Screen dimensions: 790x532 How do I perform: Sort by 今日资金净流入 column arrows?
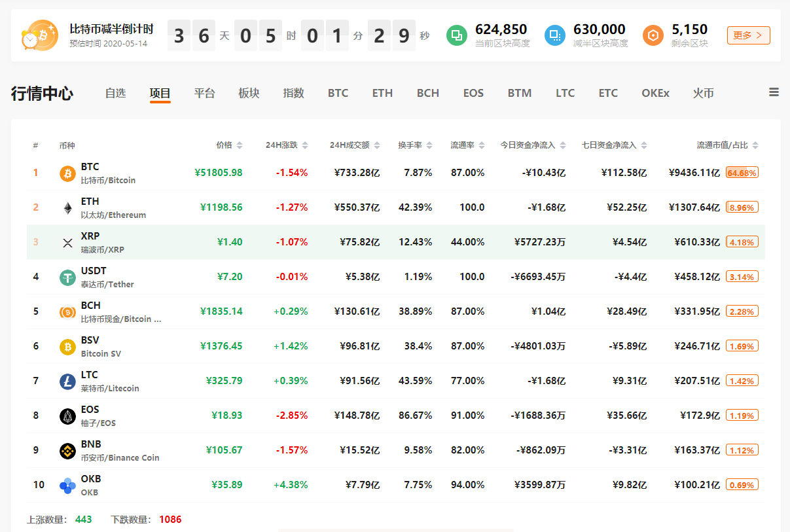(x=563, y=145)
